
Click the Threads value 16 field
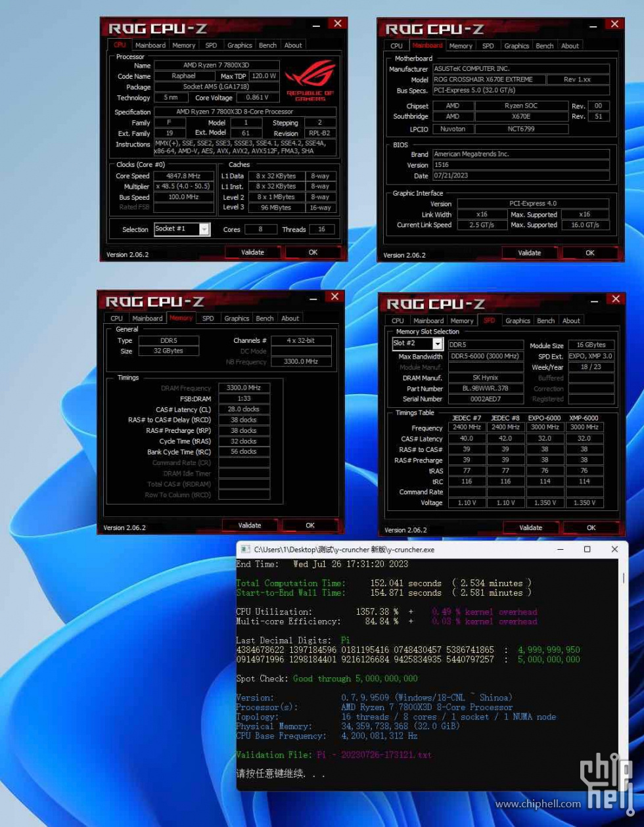point(321,229)
